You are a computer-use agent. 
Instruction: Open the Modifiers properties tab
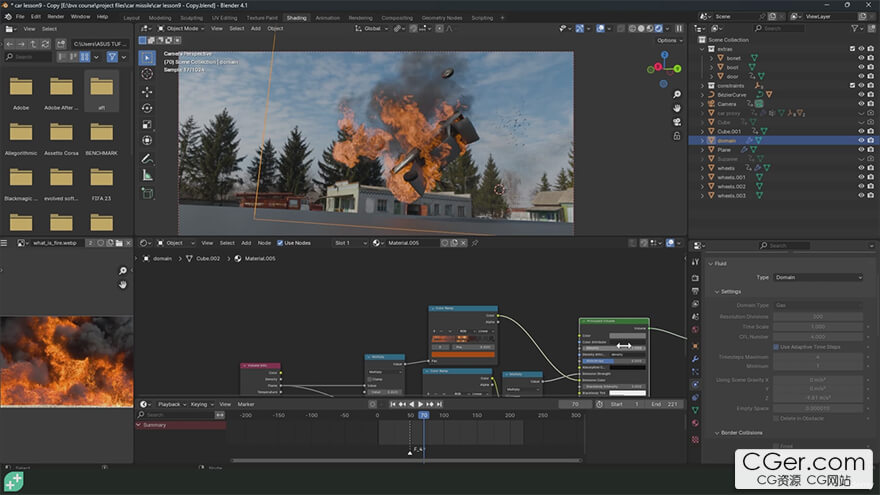tap(695, 359)
